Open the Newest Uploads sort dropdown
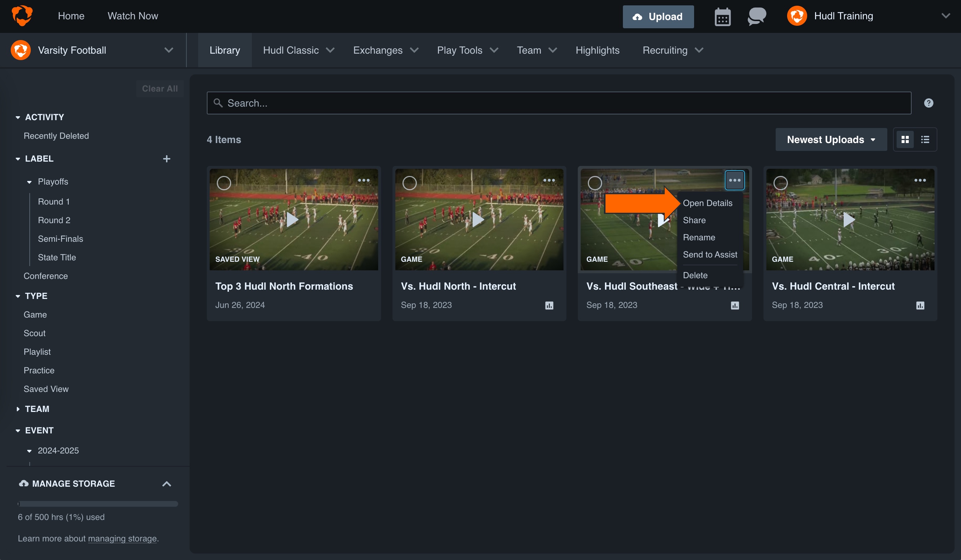 click(x=831, y=139)
